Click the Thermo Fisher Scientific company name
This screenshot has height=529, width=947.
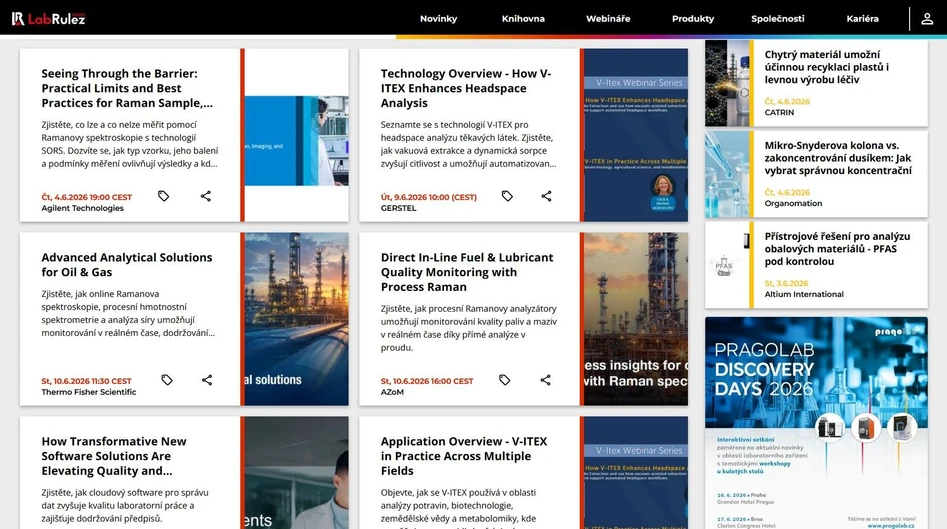coord(89,392)
